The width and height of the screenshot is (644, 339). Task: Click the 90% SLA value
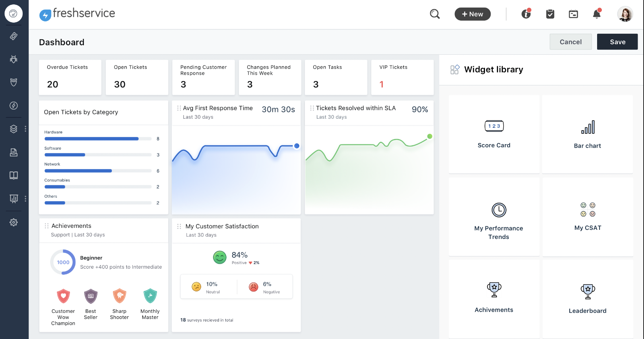(420, 110)
